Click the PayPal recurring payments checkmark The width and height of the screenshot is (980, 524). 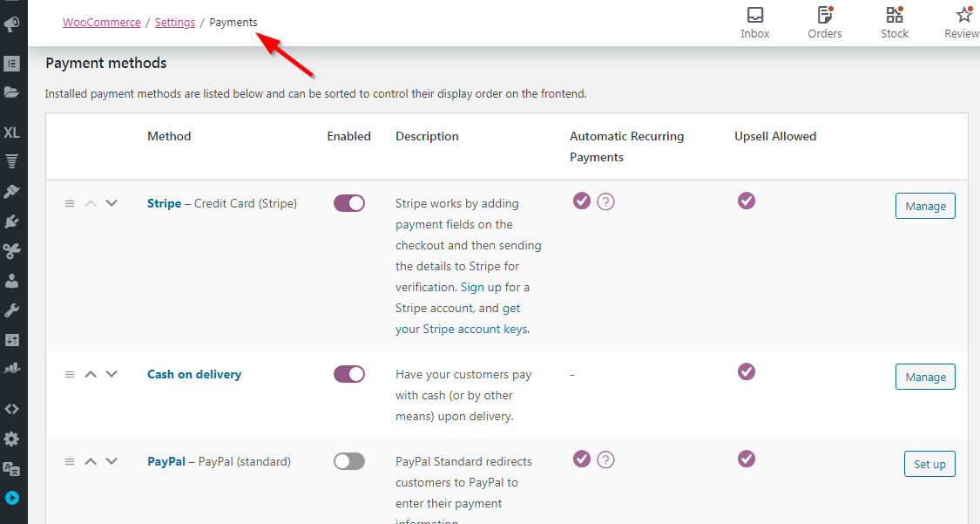pos(582,459)
